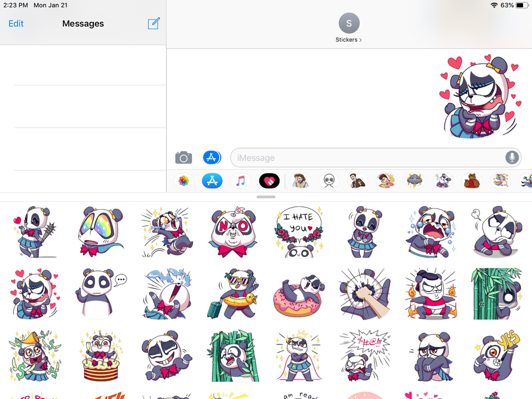Viewport: 532px width, 399px height.
Task: Pick the sumo panda sticker
Action: click(431, 294)
